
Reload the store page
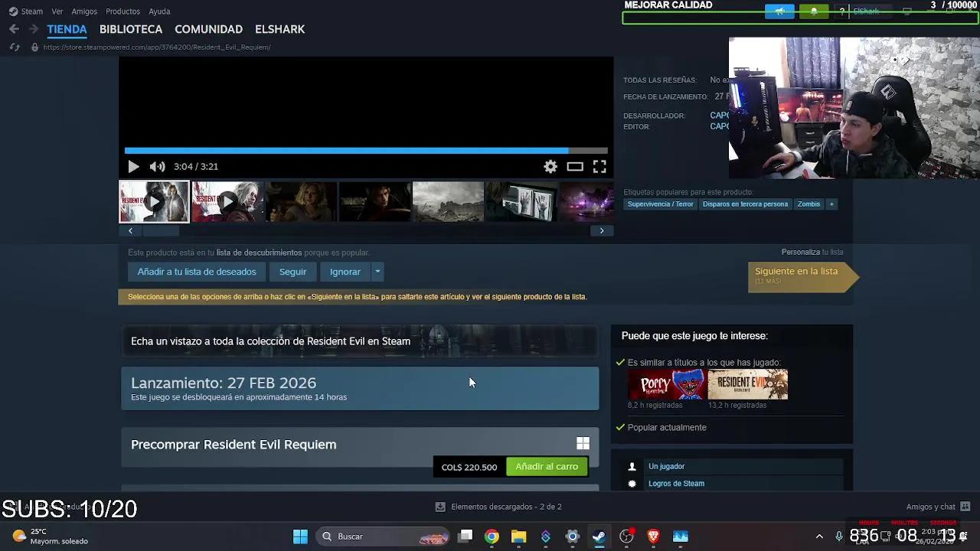(x=14, y=47)
